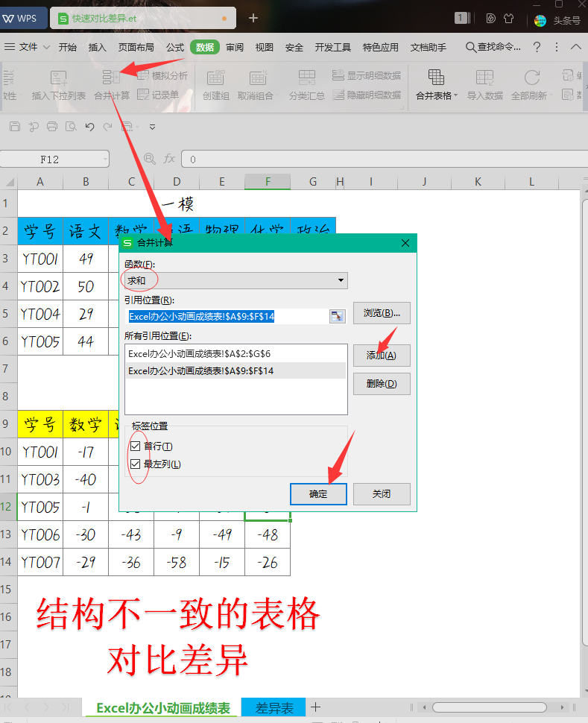Open the 文件 menu dropdown chevron

pos(47,47)
